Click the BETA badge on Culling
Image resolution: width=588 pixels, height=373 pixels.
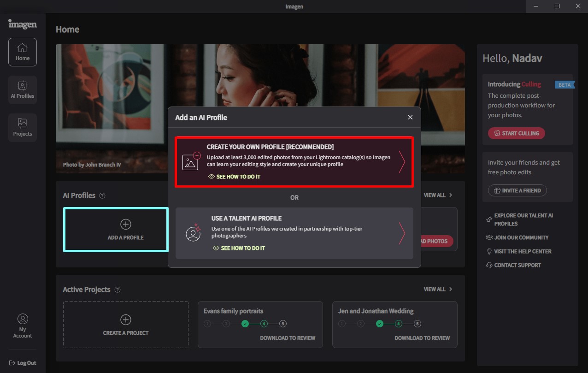564,85
